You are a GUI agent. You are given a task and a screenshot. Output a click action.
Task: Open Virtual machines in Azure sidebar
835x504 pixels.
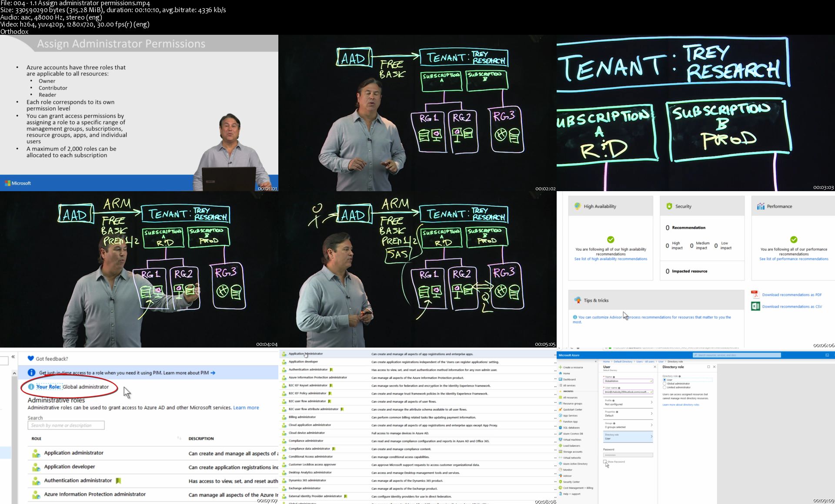[x=572, y=440]
